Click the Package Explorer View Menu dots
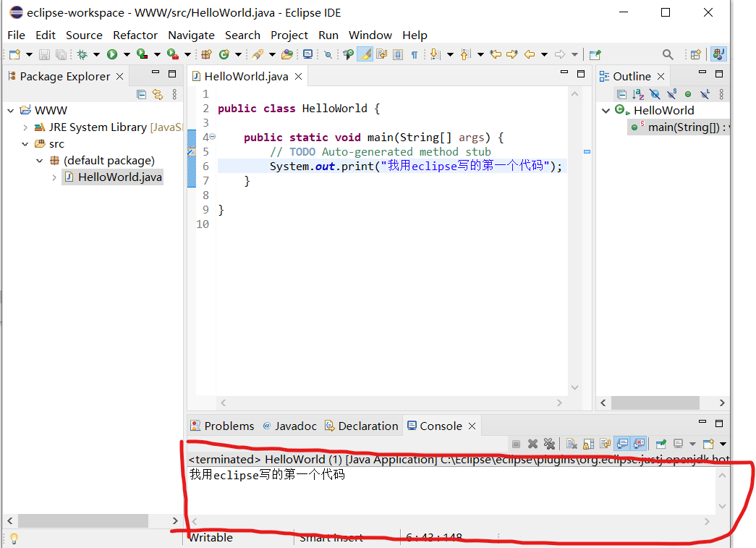 174,95
